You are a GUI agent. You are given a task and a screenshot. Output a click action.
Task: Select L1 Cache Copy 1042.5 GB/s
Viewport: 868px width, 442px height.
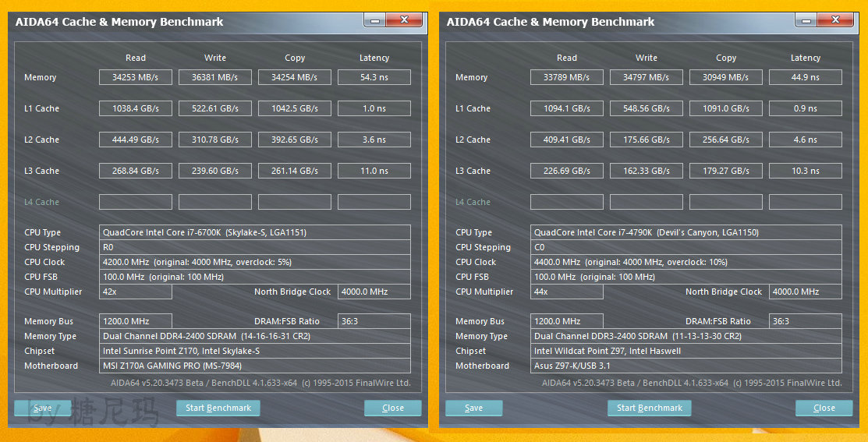click(295, 108)
